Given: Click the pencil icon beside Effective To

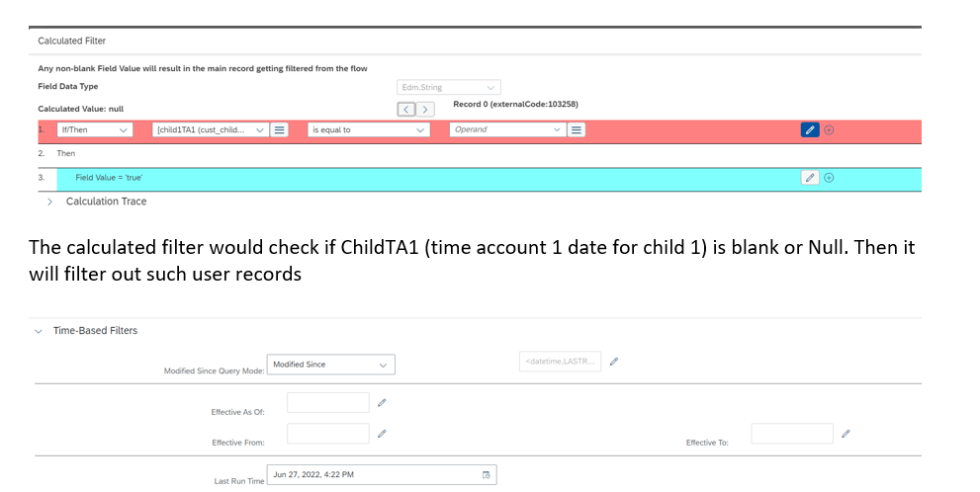Looking at the screenshot, I should (846, 434).
